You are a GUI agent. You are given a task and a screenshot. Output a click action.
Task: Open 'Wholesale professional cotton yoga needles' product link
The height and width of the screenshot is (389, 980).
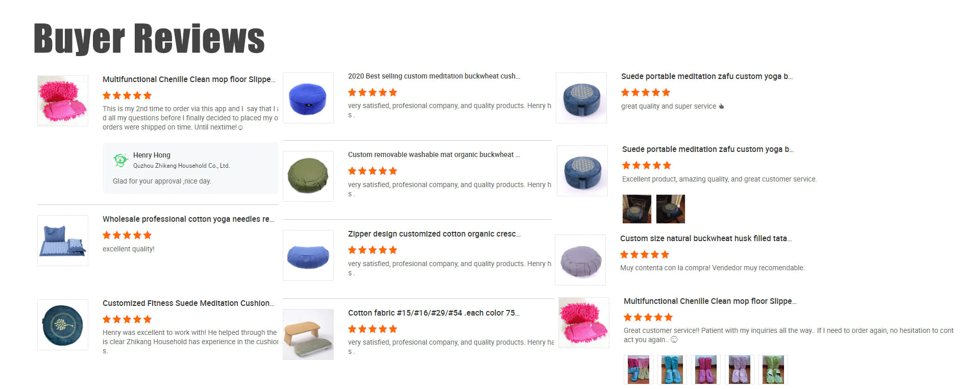tap(188, 219)
